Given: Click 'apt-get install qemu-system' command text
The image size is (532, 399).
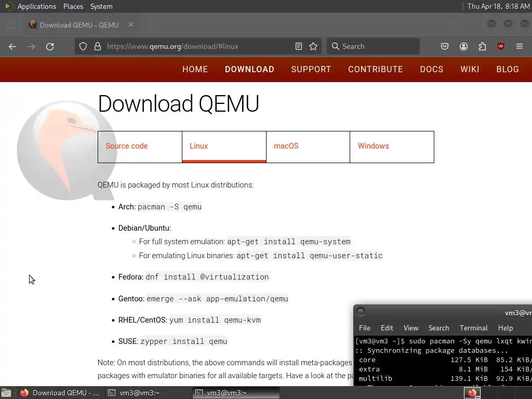Looking at the screenshot, I should click(289, 242).
